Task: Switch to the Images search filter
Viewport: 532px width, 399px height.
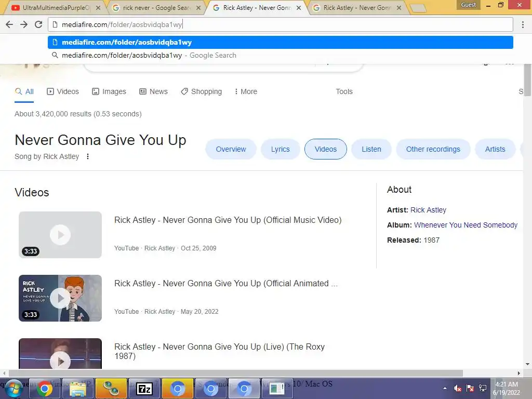Action: pyautogui.click(x=109, y=91)
